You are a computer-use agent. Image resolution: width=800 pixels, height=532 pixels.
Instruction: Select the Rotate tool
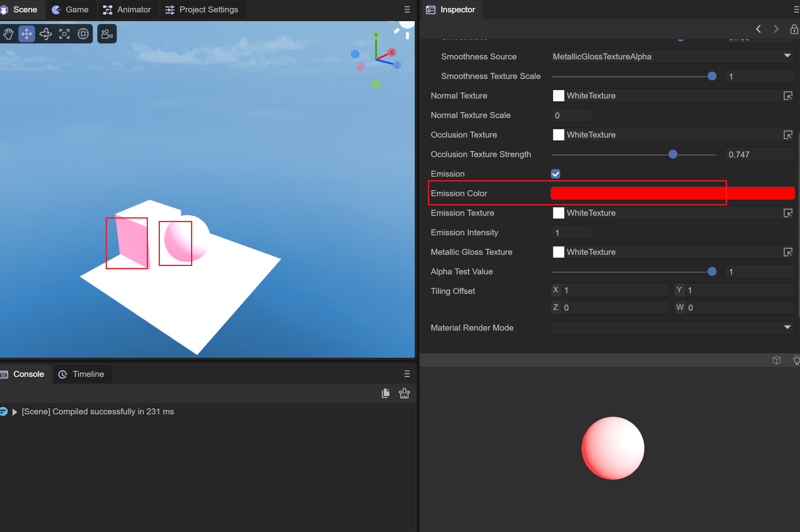pos(45,34)
